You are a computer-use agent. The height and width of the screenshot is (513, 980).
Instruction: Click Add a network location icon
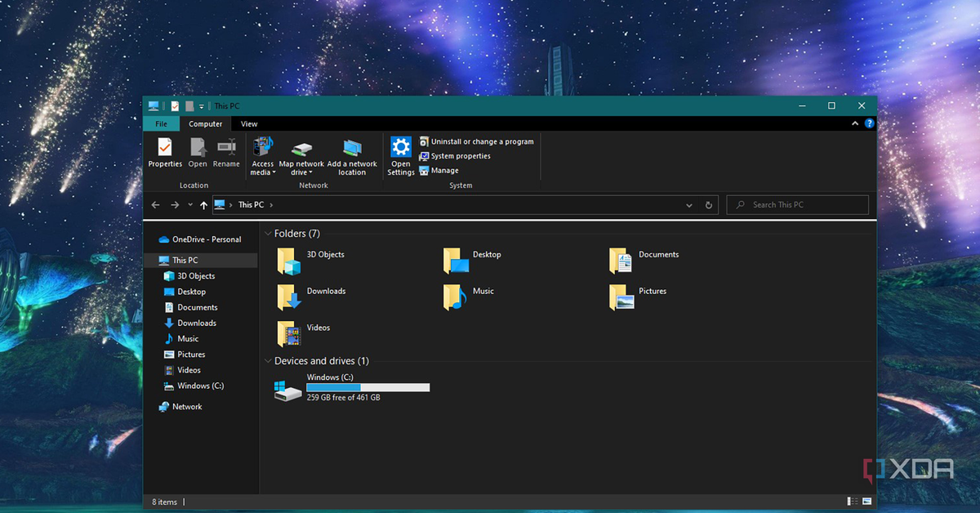[352, 148]
